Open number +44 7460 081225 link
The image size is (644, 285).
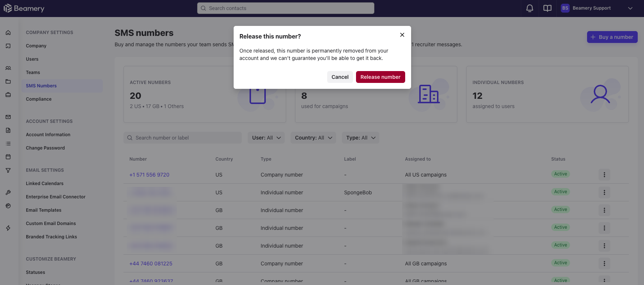click(151, 264)
